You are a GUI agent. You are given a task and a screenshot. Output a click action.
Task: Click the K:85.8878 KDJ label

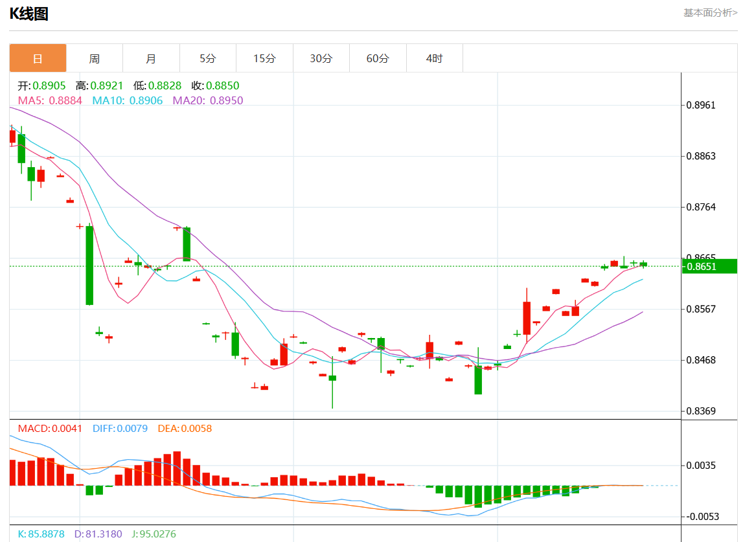(x=41, y=534)
